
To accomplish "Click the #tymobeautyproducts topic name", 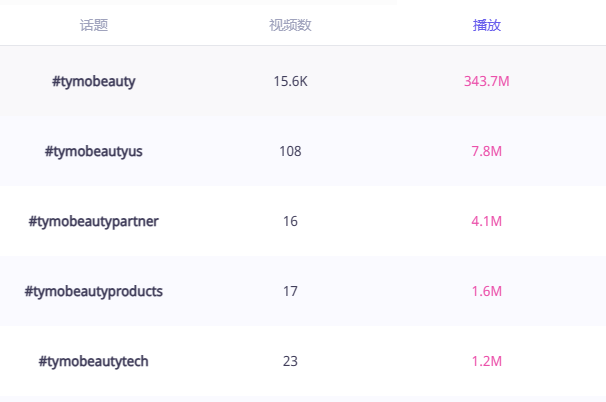I will 94,291.
